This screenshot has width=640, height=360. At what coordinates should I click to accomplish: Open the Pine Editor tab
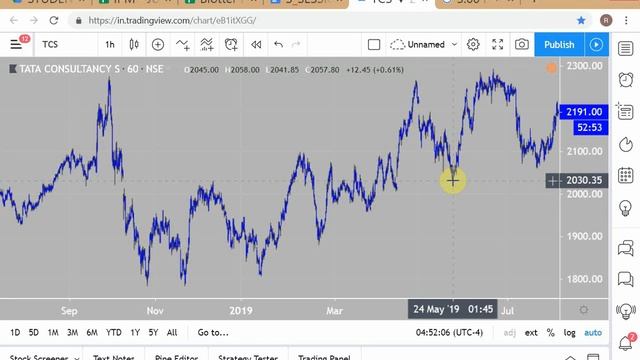tap(176, 357)
